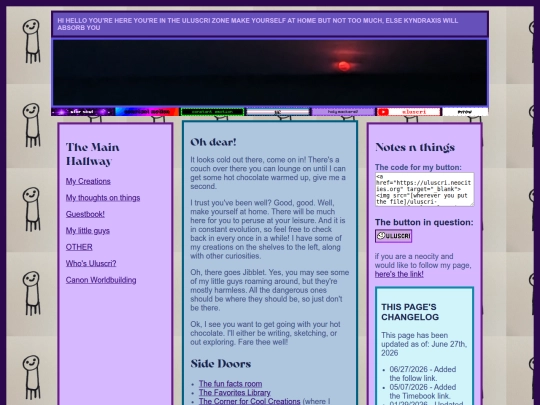Open the My Creations link

pos(88,181)
